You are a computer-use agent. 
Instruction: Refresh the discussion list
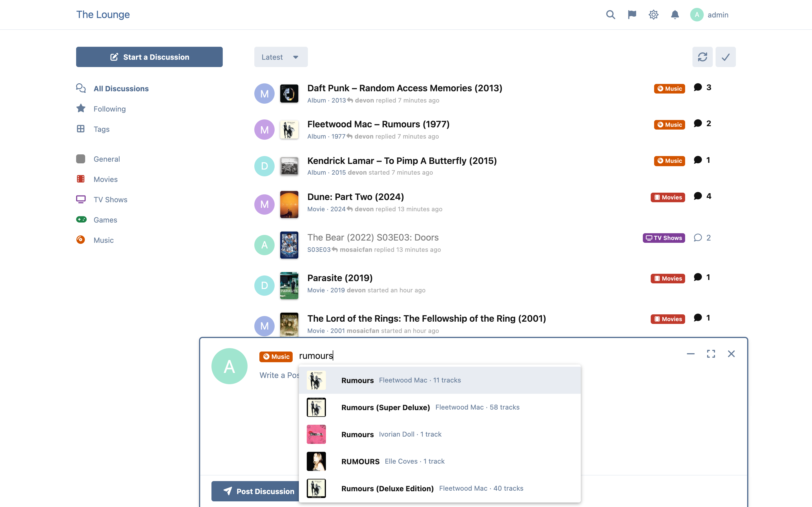point(702,57)
